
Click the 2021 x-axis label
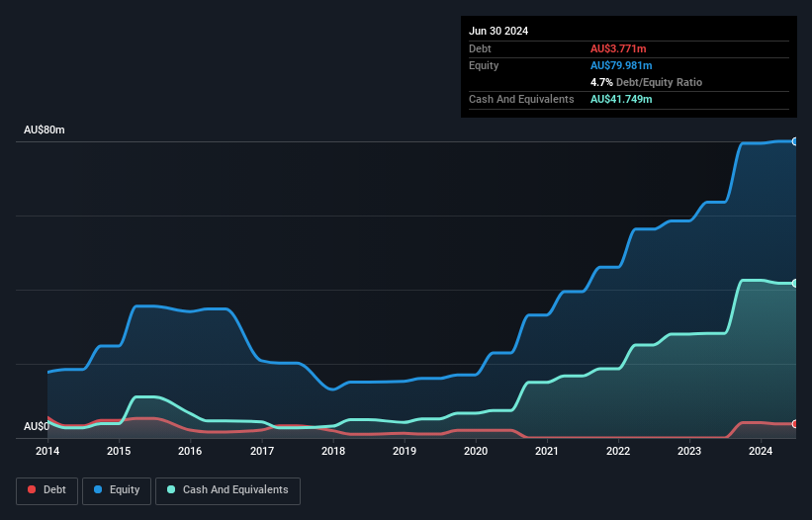tap(547, 451)
